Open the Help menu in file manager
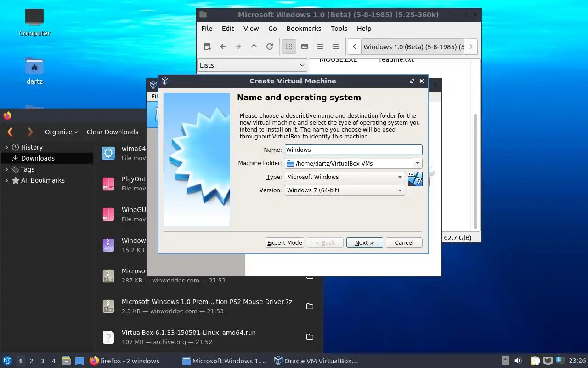588x368 pixels. (x=364, y=29)
